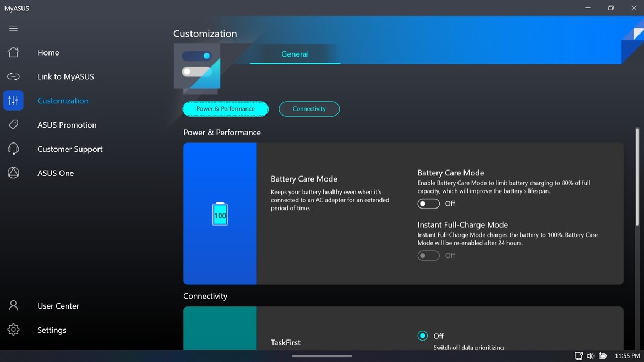Click the Home house icon

(13, 52)
